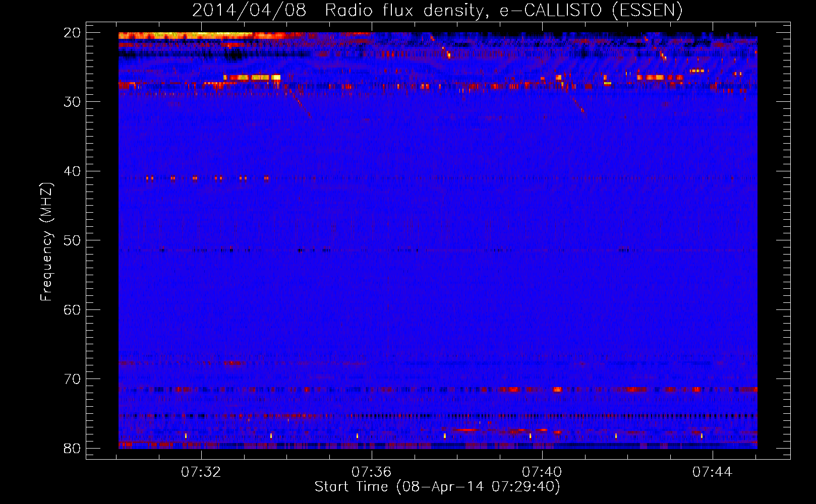Viewport: 816px width, 504px height.
Task: Click the 30 frequency tick label
Action: pos(73,102)
